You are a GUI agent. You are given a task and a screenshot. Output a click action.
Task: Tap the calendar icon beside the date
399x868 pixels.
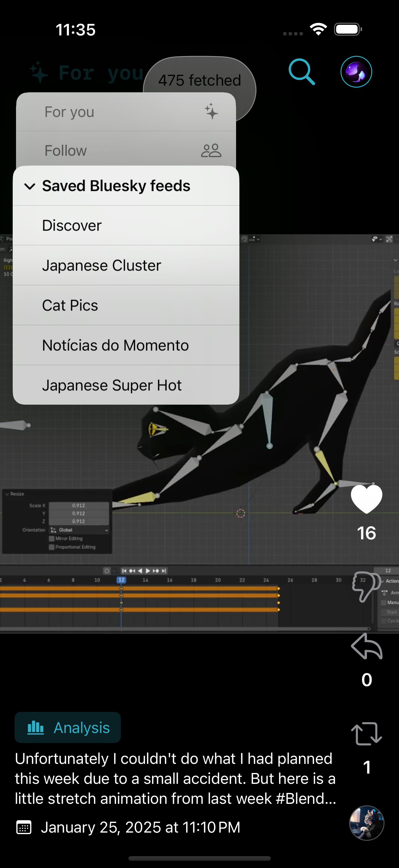click(24, 827)
